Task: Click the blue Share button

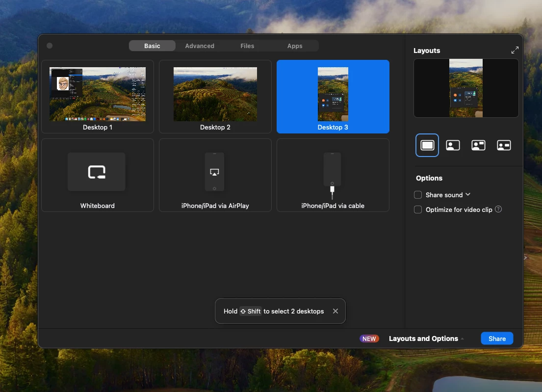Action: (x=497, y=339)
